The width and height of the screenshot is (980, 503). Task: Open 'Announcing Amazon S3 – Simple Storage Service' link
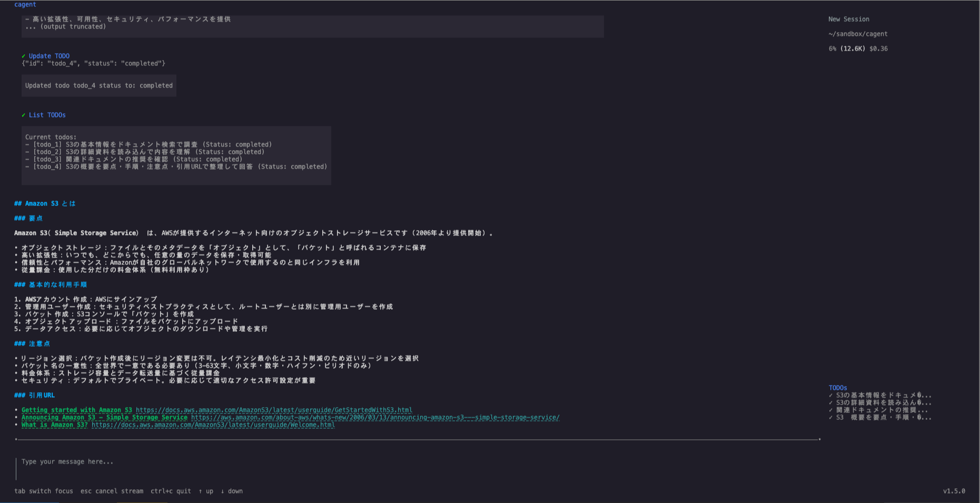104,417
